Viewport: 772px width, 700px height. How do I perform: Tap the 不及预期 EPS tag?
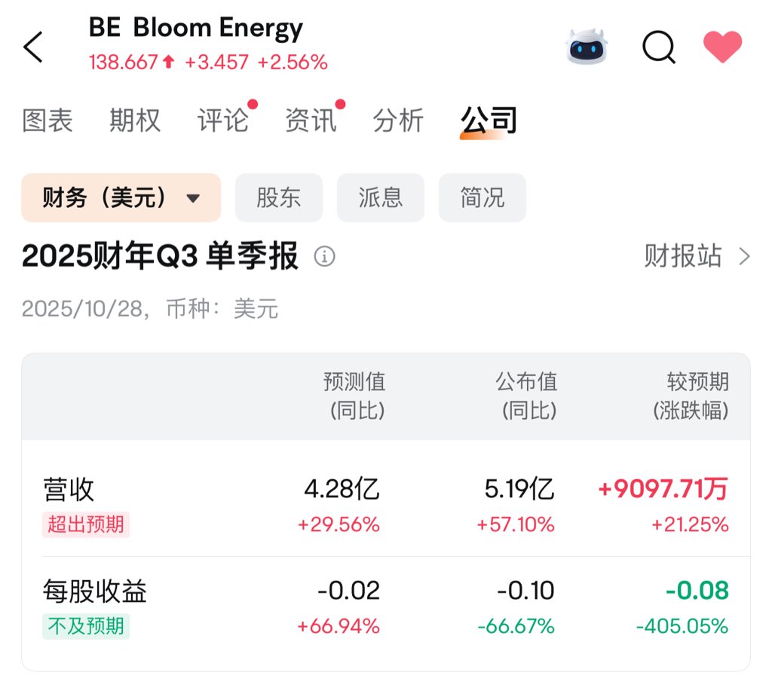(x=86, y=625)
